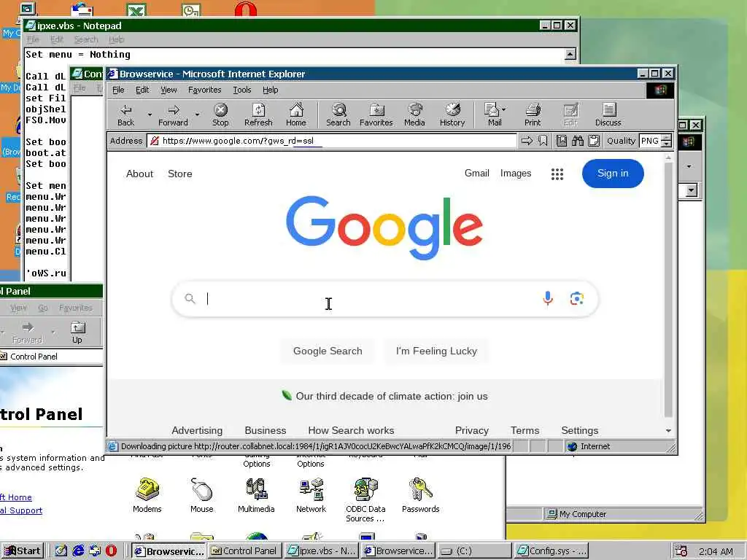Go Back in Internet Explorer toolbar
This screenshot has height=560, width=747.
[x=125, y=114]
